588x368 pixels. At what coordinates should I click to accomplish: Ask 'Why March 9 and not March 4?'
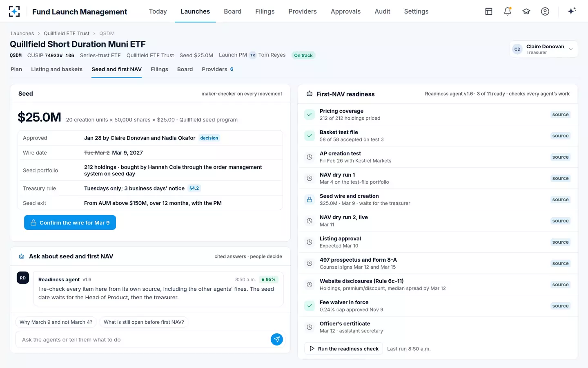pos(56,322)
